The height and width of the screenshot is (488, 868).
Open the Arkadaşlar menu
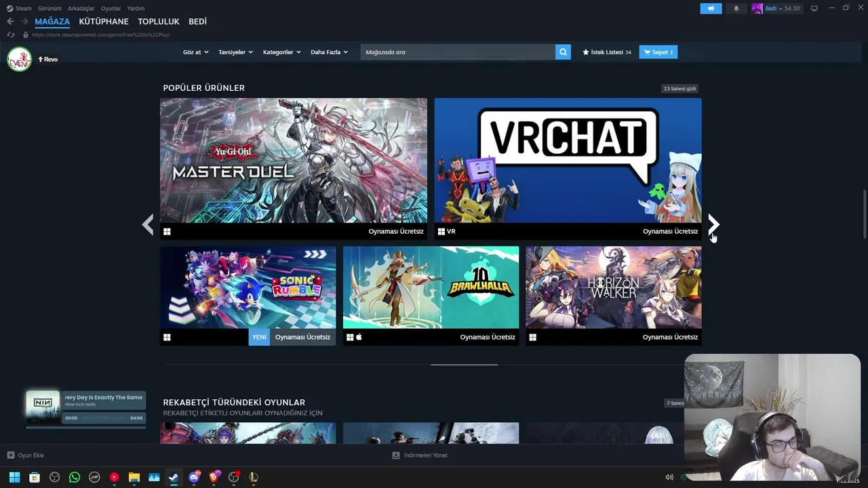[81, 8]
